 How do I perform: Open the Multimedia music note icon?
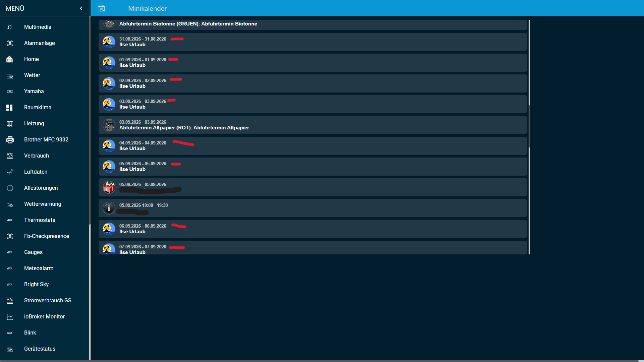point(10,27)
